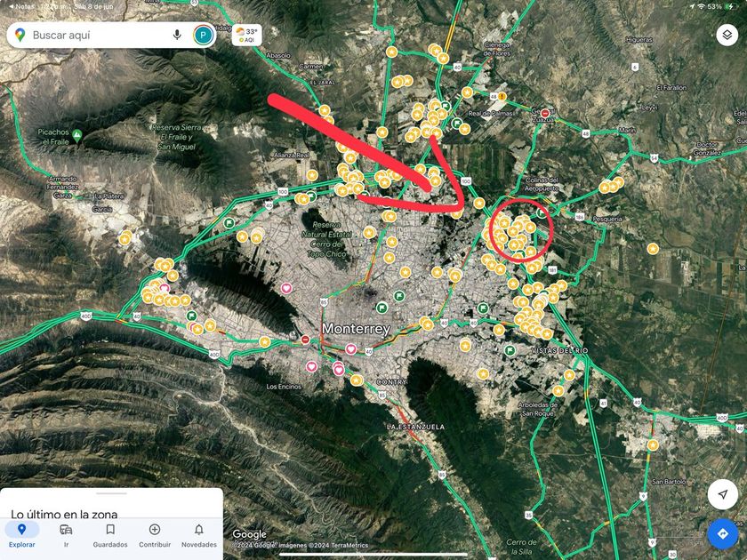Select the saved star near San Bartolo highway

click(653, 445)
